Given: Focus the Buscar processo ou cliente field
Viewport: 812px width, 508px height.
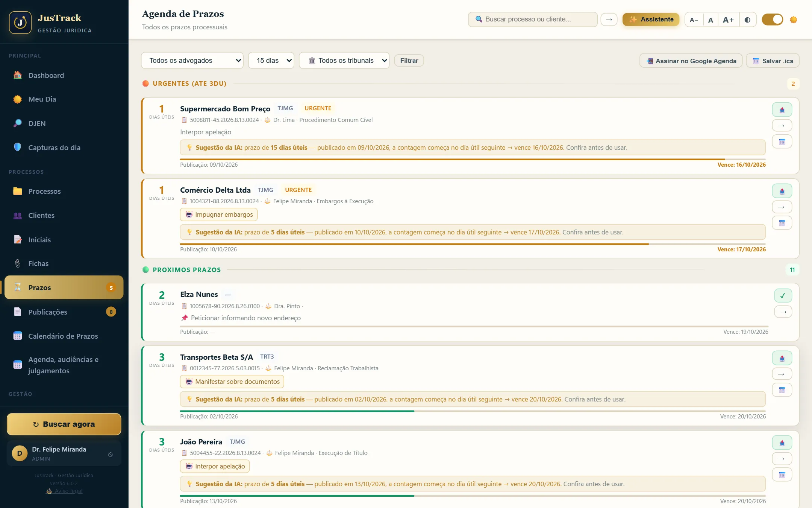Looking at the screenshot, I should click(x=533, y=19).
